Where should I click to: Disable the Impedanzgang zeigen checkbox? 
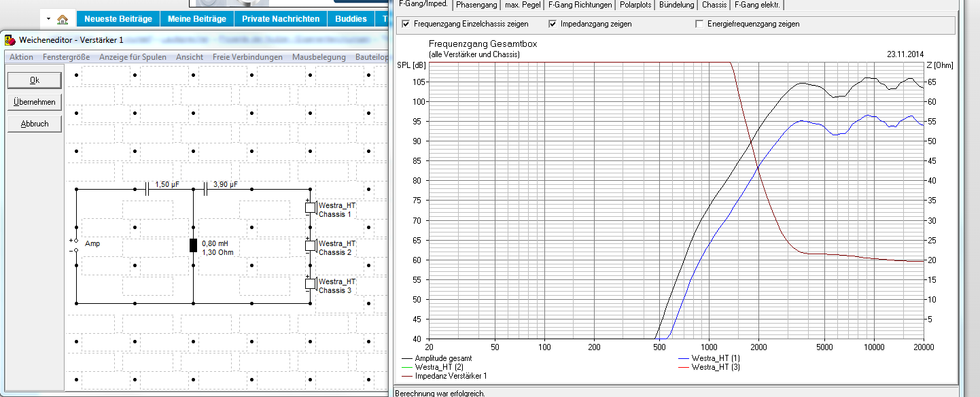(x=553, y=24)
